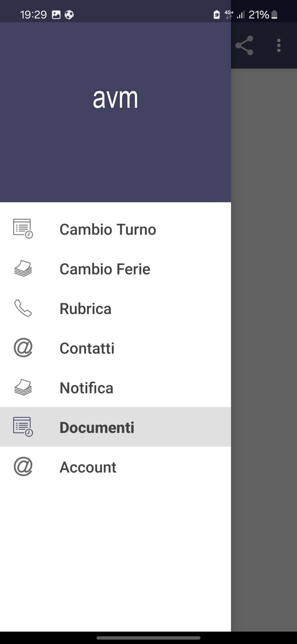Viewport: 297px width, 644px height.
Task: Tap the Contatti at-sign icon
Action: coord(23,348)
